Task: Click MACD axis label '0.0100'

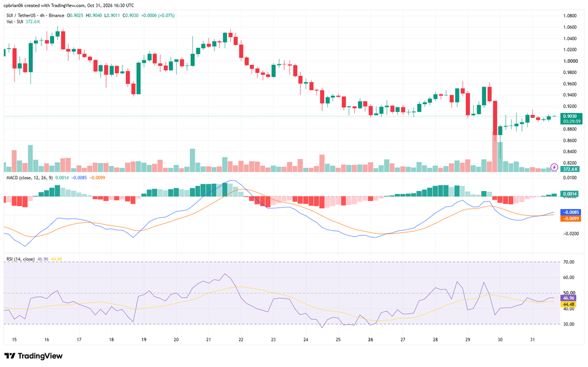Action: click(x=570, y=177)
